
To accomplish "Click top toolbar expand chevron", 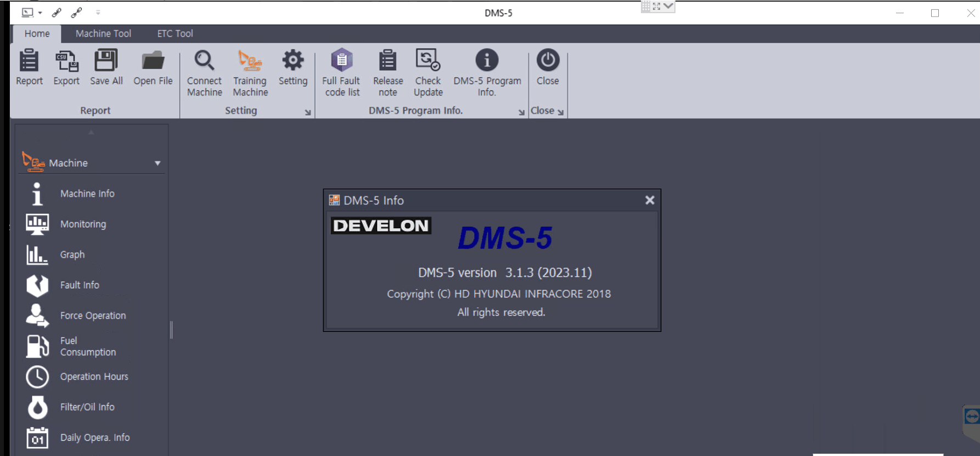I will (x=668, y=6).
